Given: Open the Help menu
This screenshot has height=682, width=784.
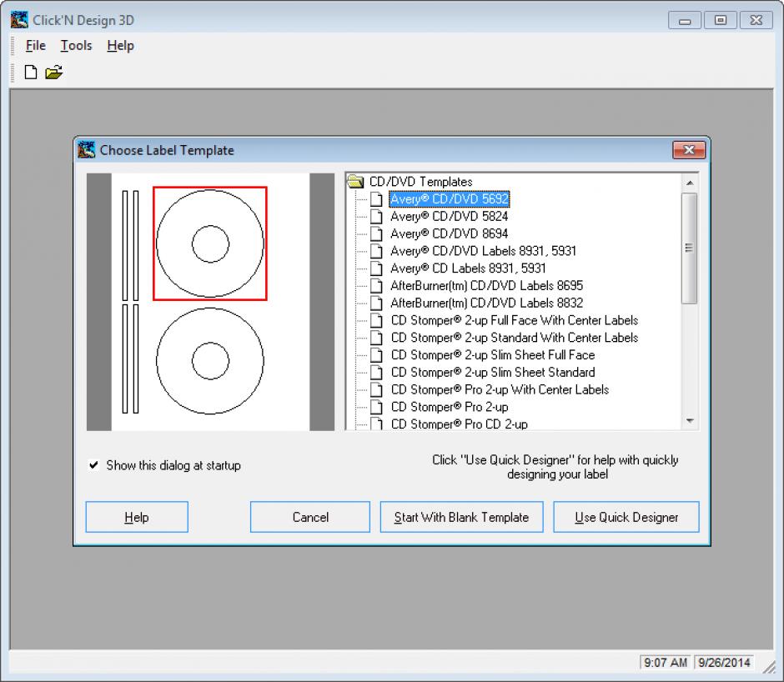Looking at the screenshot, I should point(120,46).
